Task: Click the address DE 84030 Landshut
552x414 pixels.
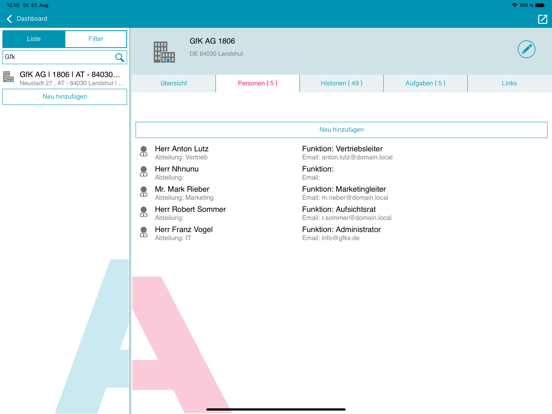Action: pyautogui.click(x=216, y=54)
